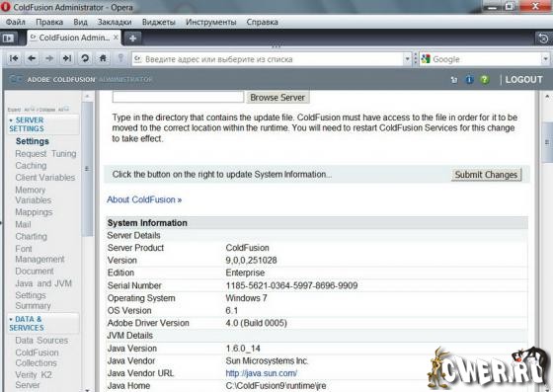The image size is (553, 392).
Task: Open Charting in the sidebar
Action: [31, 237]
